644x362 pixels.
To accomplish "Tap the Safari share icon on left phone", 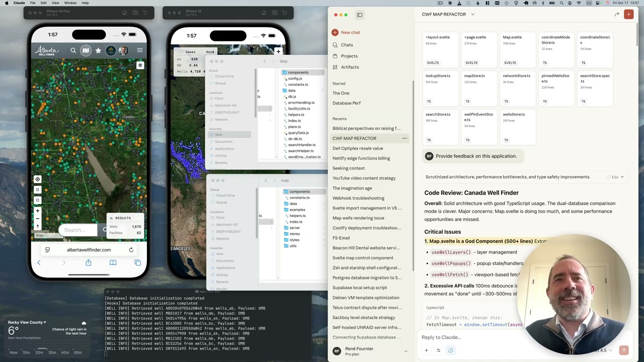I will pos(88,262).
